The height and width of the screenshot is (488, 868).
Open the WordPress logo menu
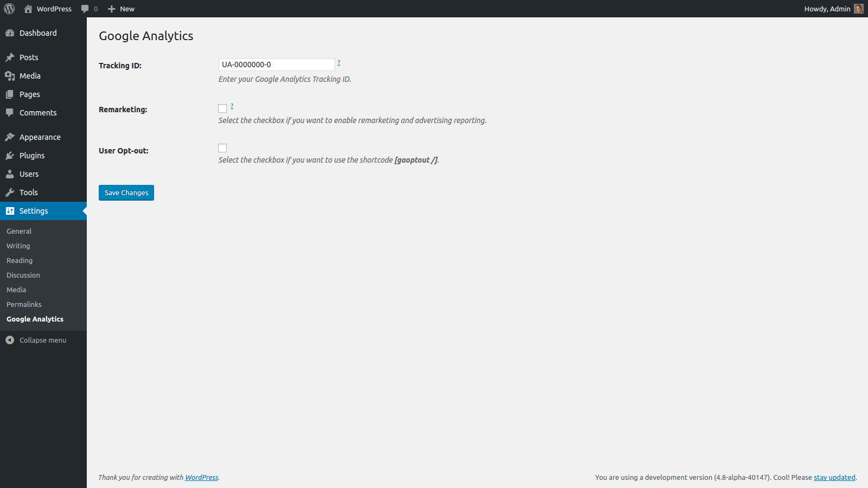(x=9, y=9)
